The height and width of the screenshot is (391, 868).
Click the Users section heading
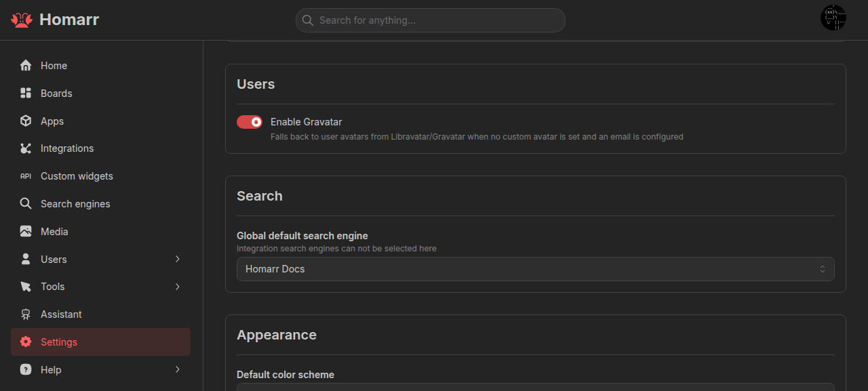tap(256, 84)
